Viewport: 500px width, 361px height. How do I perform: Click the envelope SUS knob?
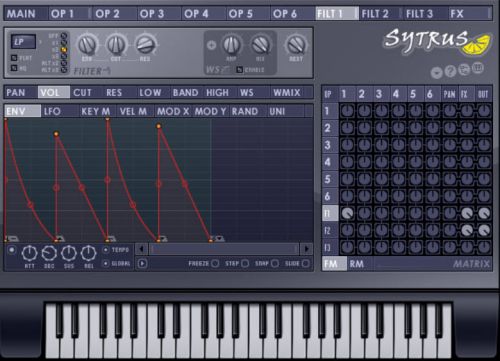69,253
